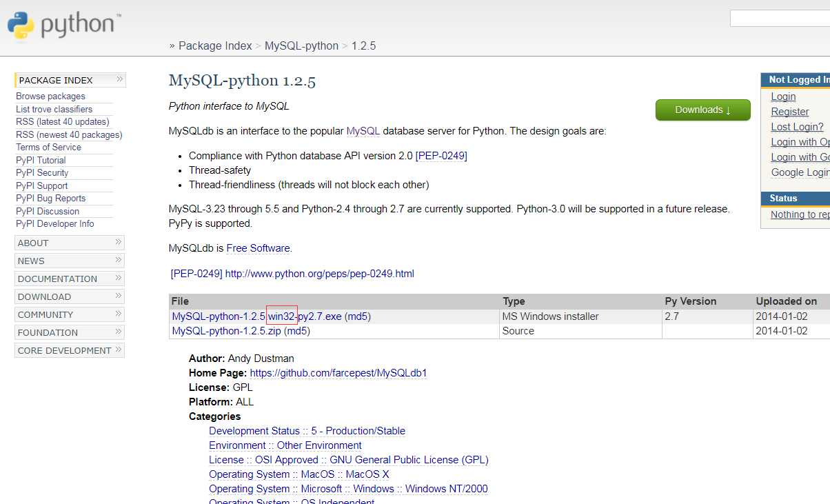This screenshot has height=504, width=830.
Task: Click the File column header
Action: (180, 301)
